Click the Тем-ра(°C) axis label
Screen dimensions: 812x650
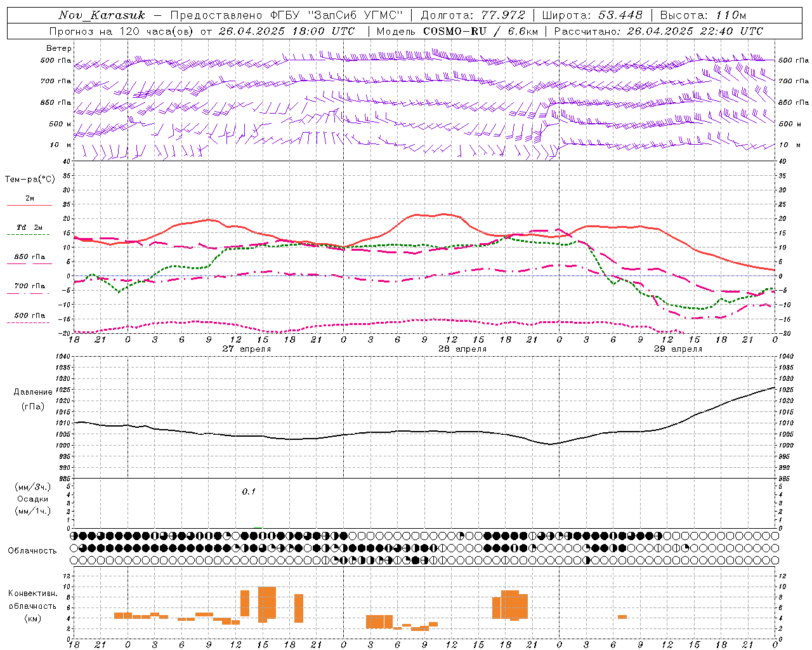coord(30,180)
